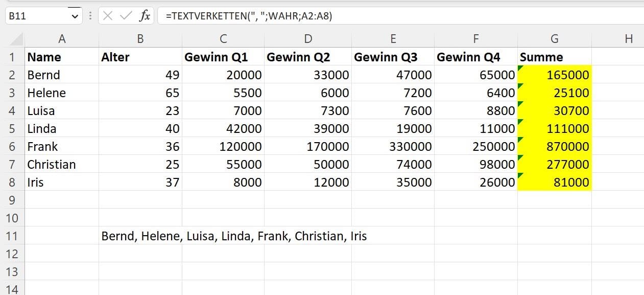The height and width of the screenshot is (295, 644).
Task: Select Helene's Alter value of 65
Action: [140, 93]
